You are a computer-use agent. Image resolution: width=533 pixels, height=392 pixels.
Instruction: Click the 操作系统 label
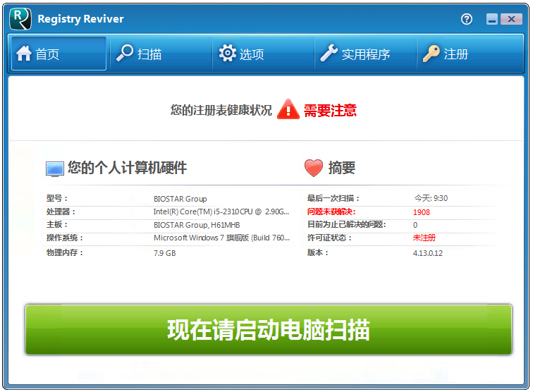coord(65,238)
